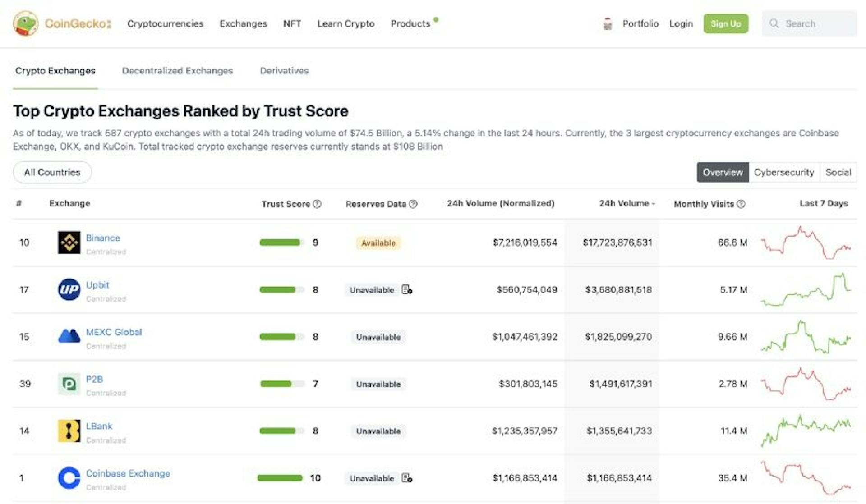Click the Binance exchange logo icon
The height and width of the screenshot is (504, 866).
69,243
